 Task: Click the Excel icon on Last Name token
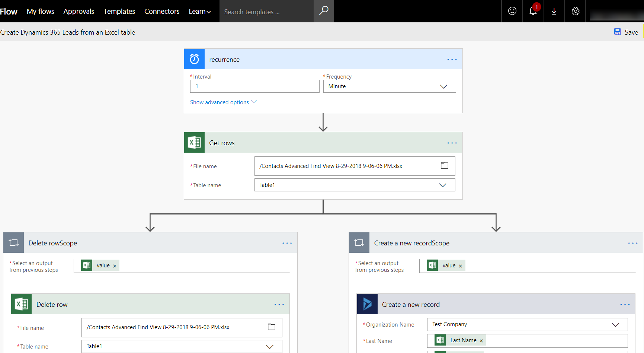440,340
